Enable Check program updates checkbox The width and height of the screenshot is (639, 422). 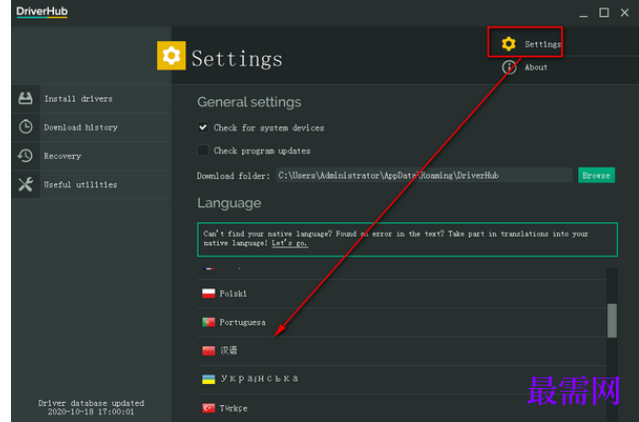click(x=203, y=150)
